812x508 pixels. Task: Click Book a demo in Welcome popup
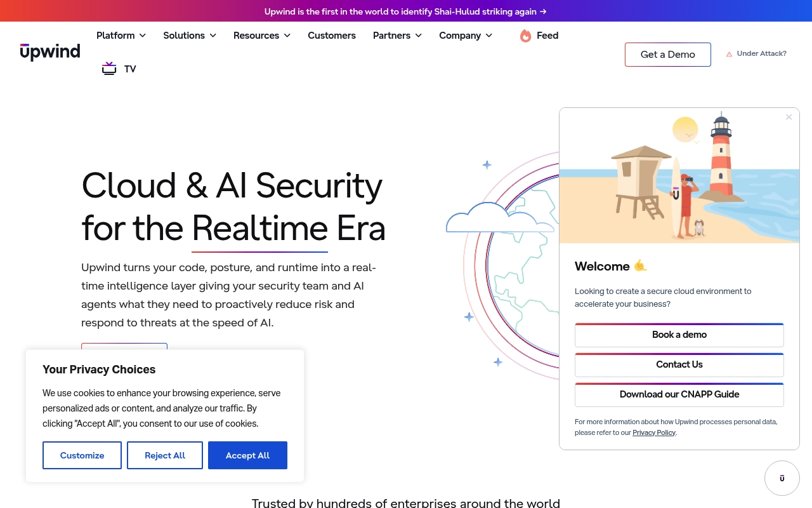pyautogui.click(x=679, y=335)
